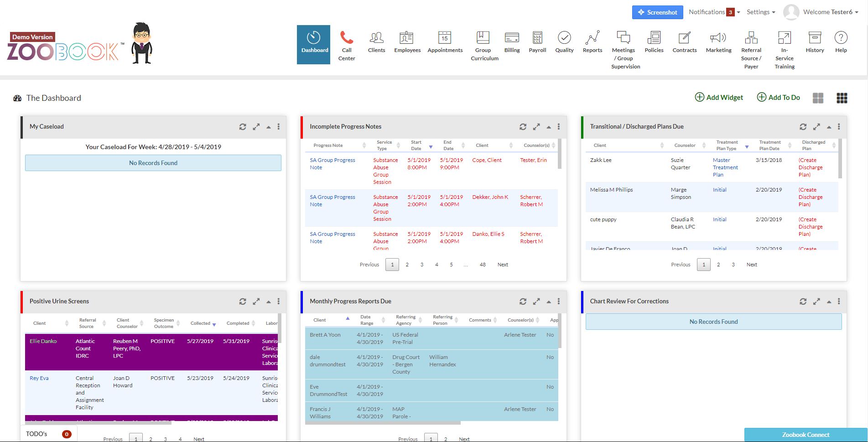
Task: Switch to the Dashboard tab
Action: [313, 44]
